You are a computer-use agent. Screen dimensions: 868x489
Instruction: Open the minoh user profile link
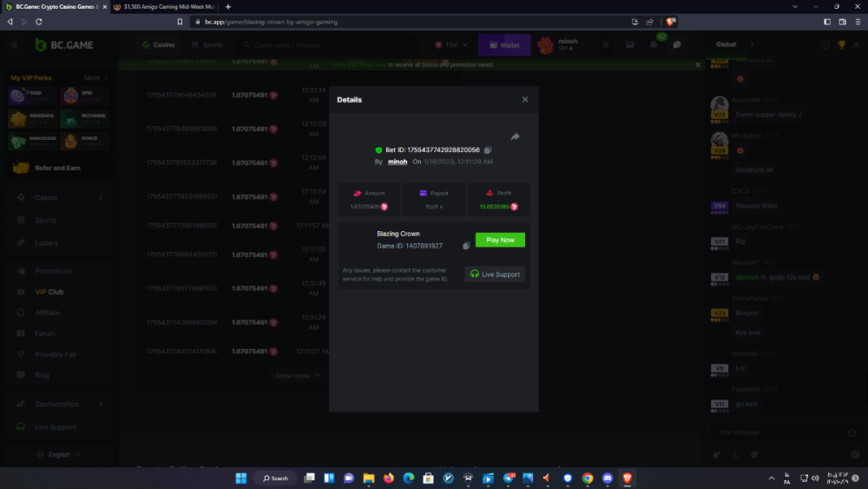pyautogui.click(x=397, y=162)
